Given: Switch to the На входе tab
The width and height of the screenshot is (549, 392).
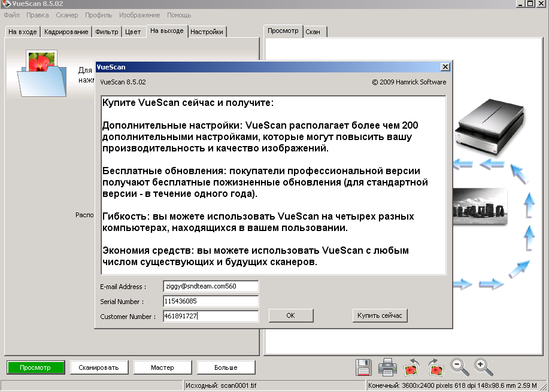Looking at the screenshot, I should (x=22, y=32).
